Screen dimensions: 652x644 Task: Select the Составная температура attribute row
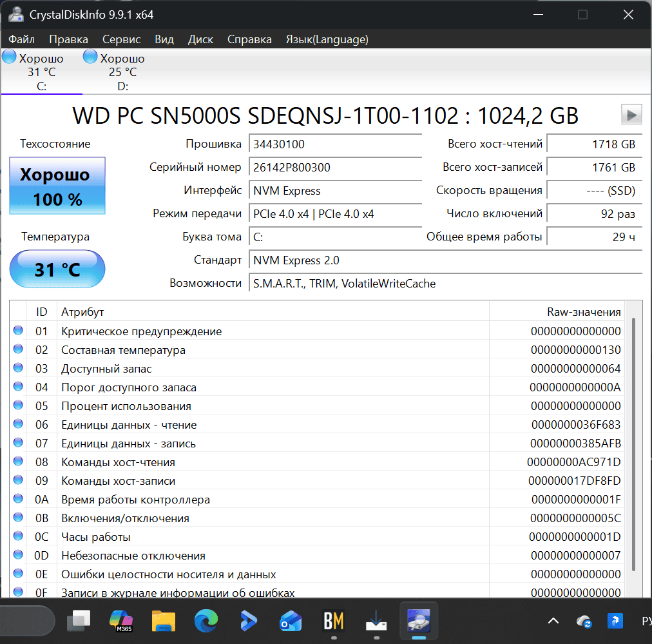317,350
